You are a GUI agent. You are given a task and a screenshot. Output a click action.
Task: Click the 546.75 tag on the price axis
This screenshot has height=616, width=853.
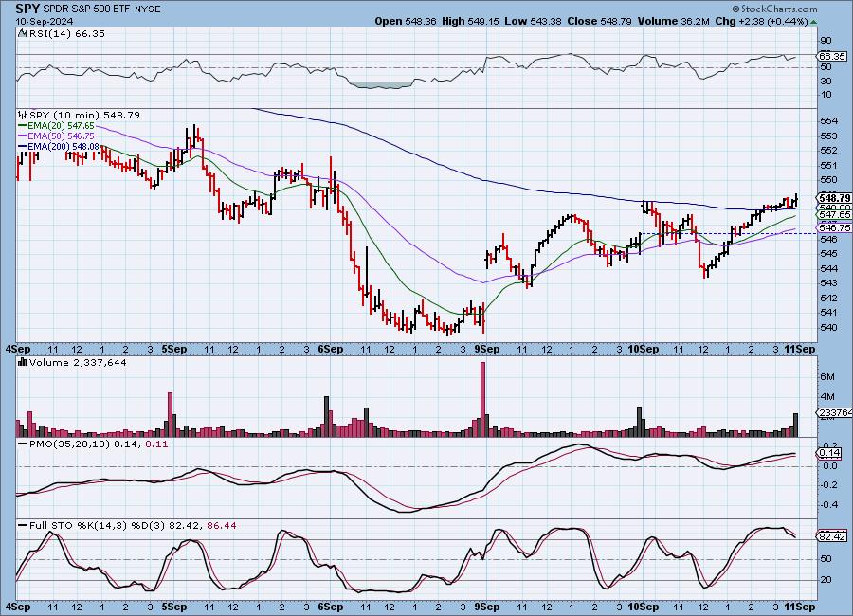(x=834, y=227)
